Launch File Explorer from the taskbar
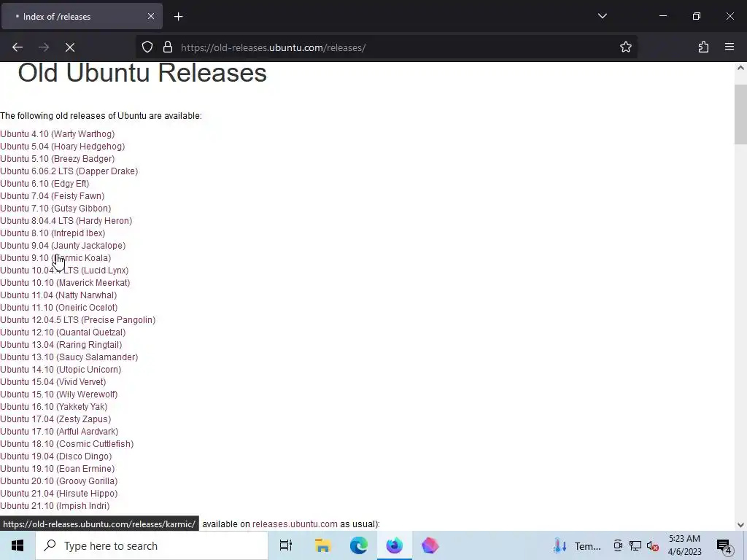Image resolution: width=747 pixels, height=560 pixels. click(x=322, y=545)
